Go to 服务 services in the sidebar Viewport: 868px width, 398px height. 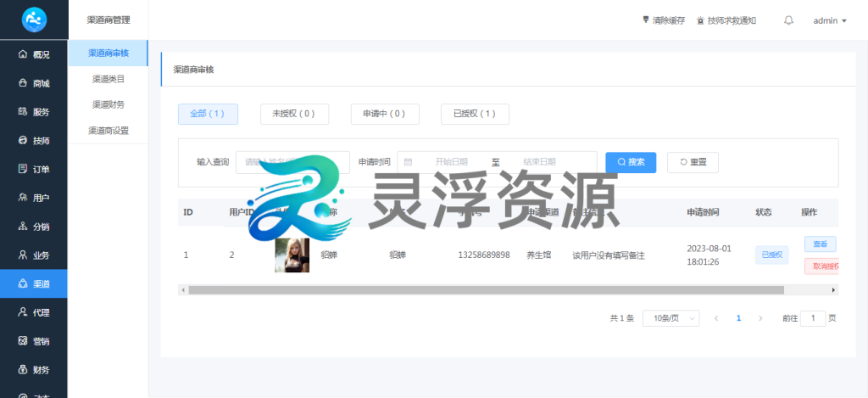34,112
